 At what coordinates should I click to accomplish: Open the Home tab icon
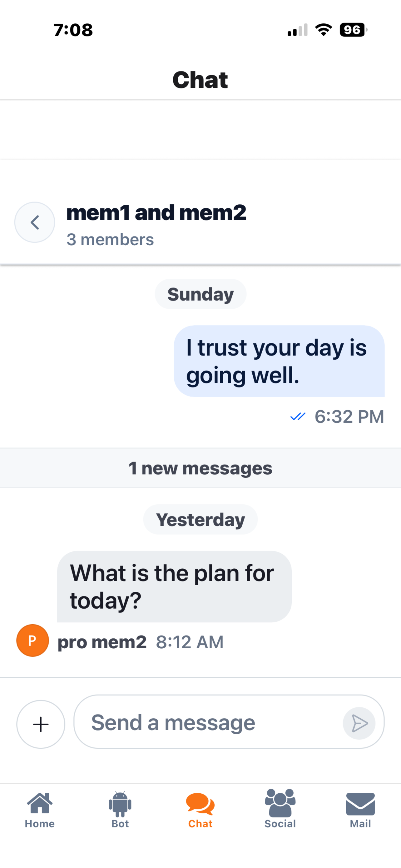point(40,803)
